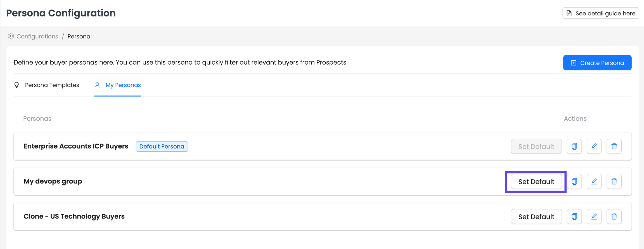Screen dimensions: 644x249
Task: Click the disabled Set Default for Enterprise Accounts
Action: tap(536, 146)
